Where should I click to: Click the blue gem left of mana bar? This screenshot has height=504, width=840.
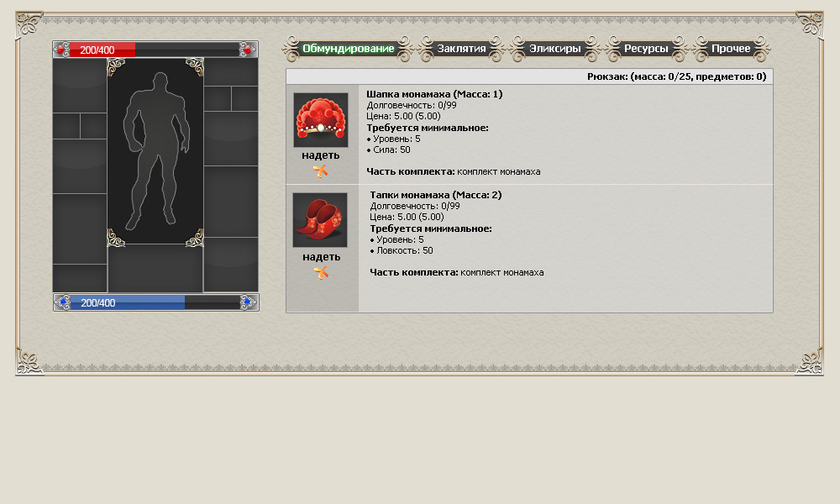click(63, 302)
